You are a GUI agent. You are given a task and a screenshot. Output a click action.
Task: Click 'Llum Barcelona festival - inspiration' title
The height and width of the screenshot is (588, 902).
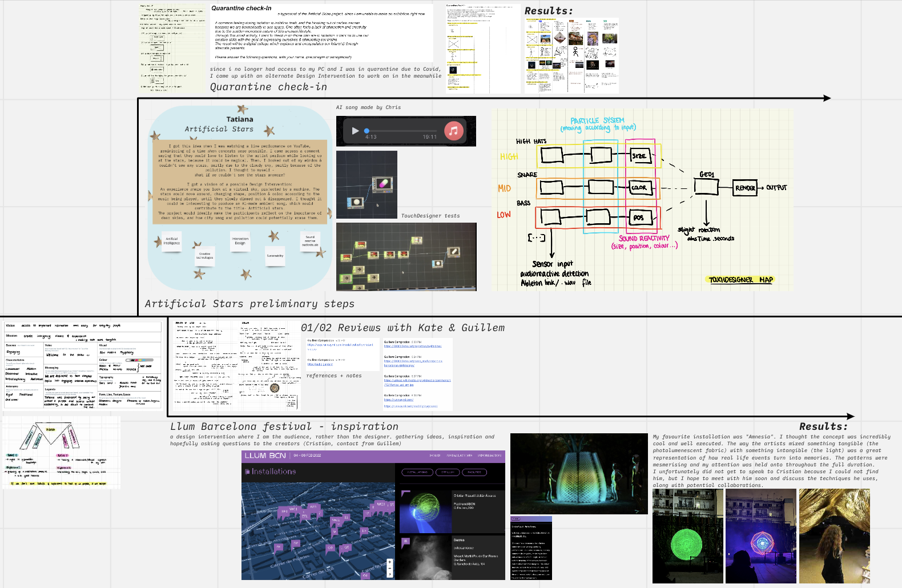click(284, 426)
